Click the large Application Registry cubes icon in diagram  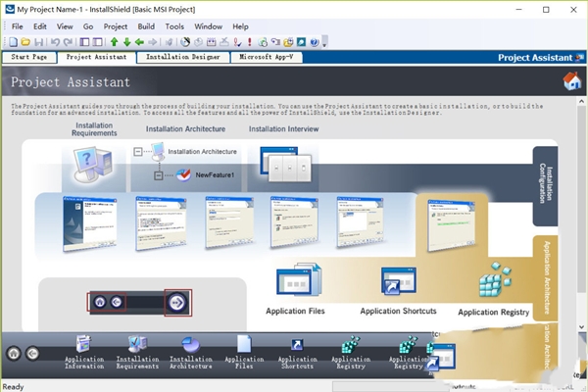click(495, 279)
